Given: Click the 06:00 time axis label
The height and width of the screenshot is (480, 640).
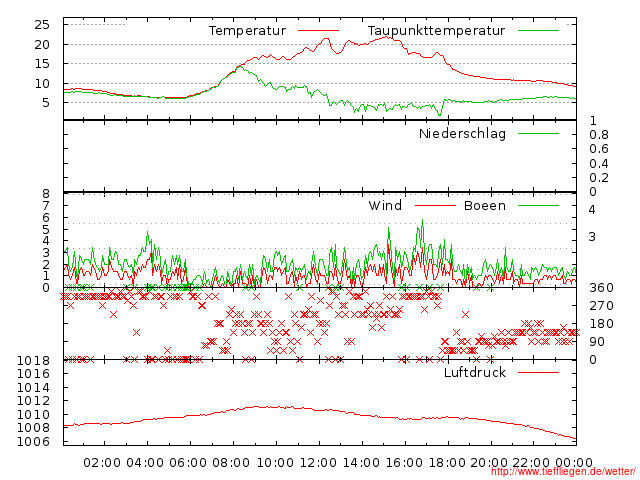Looking at the screenshot, I should pos(188,463).
